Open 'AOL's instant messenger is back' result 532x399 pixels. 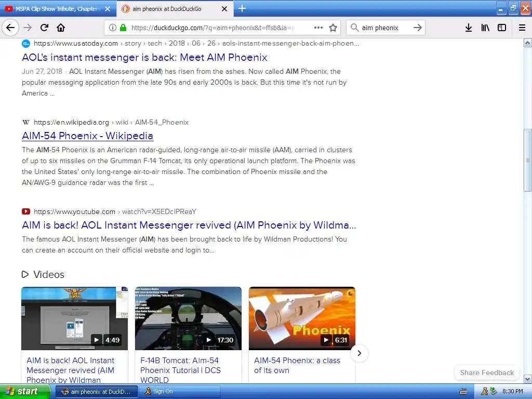144,57
